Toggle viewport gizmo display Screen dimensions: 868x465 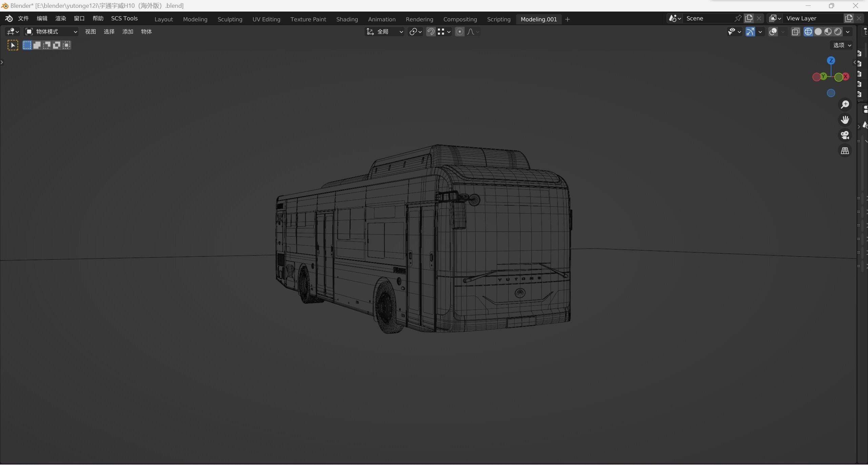[x=750, y=32]
